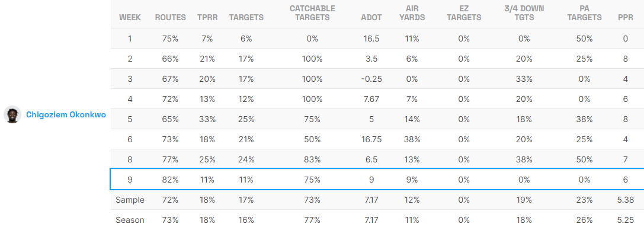This screenshot has width=644, height=227.
Task: Click the Season summary row label
Action: pyautogui.click(x=130, y=220)
